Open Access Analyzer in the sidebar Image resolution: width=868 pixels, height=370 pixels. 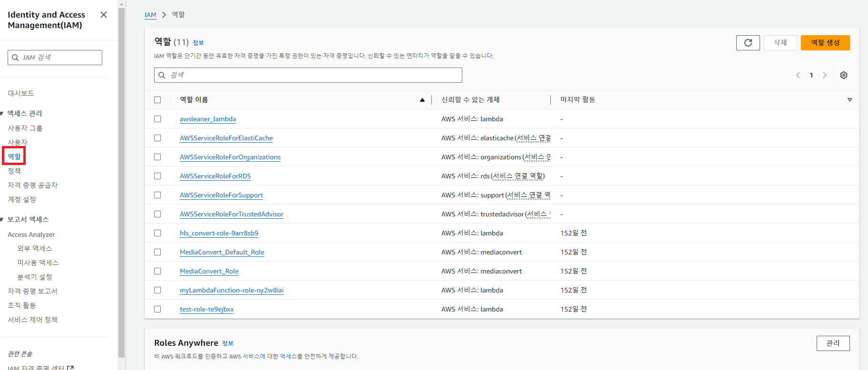click(31, 234)
